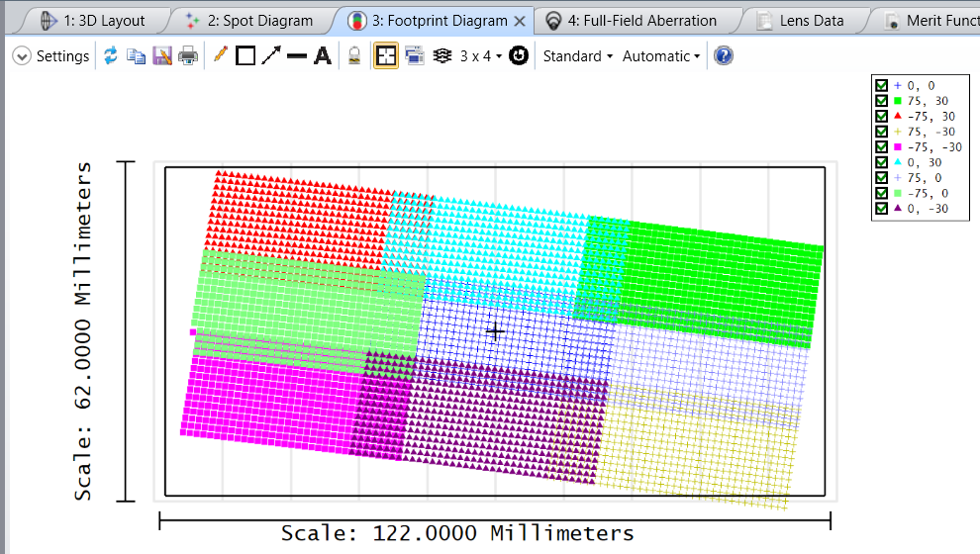Click the 'Scale: 122.0000 Millimeters' label

pos(457,534)
